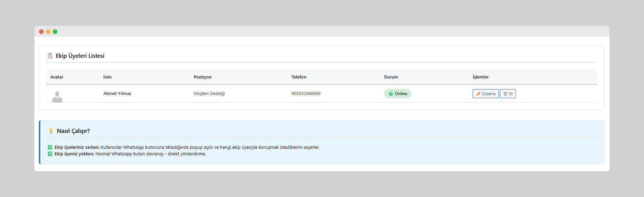The image size is (644, 197).
Task: Click the green maximize window dot
Action: [x=55, y=31]
